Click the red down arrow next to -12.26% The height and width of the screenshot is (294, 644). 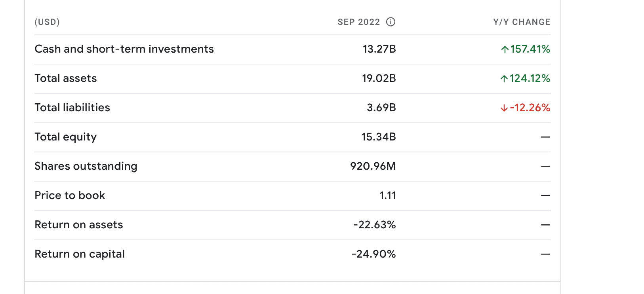pos(504,108)
